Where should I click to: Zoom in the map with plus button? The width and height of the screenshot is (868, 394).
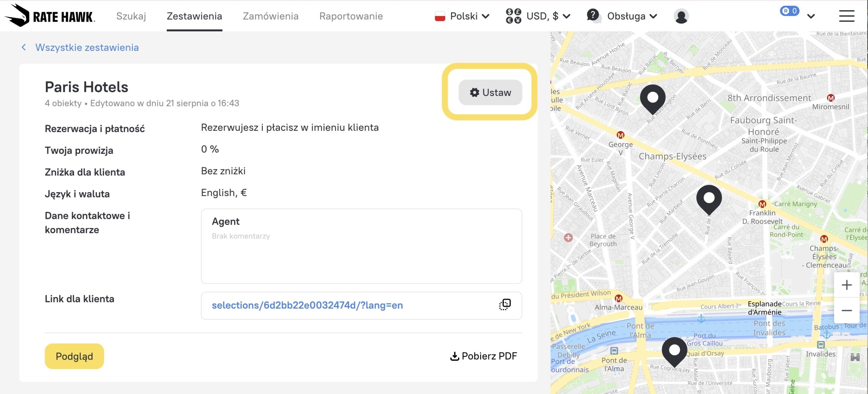pos(846,285)
